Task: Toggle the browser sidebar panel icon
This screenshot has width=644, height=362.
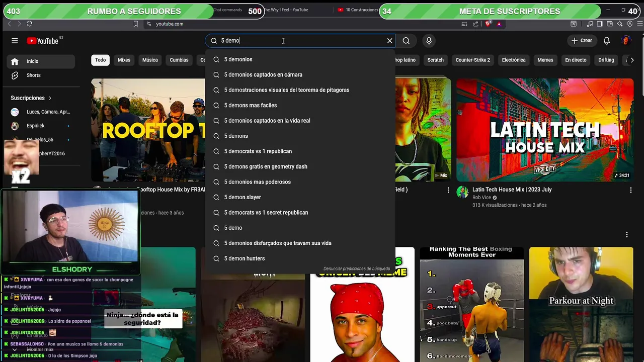Action: 600,24
